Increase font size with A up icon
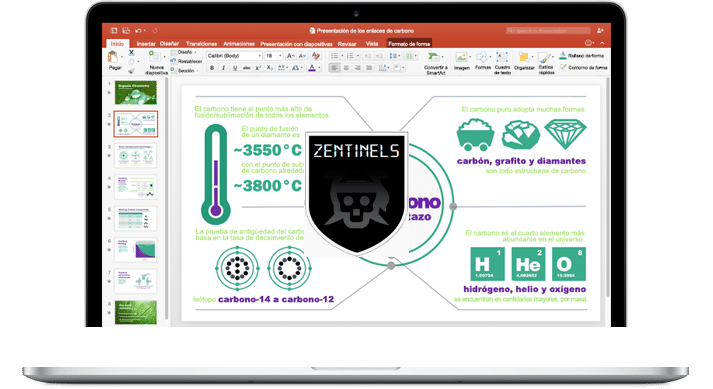 290,56
